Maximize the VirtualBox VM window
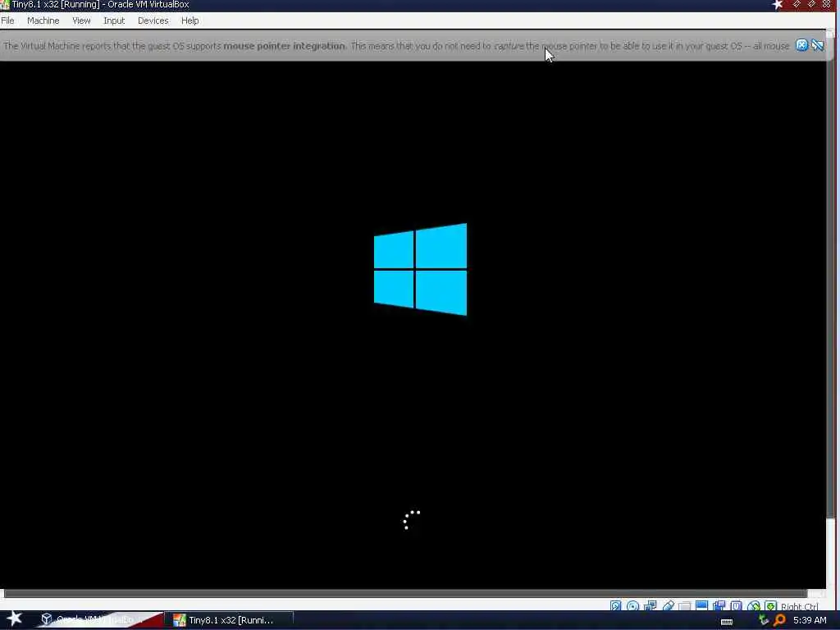 click(x=811, y=5)
